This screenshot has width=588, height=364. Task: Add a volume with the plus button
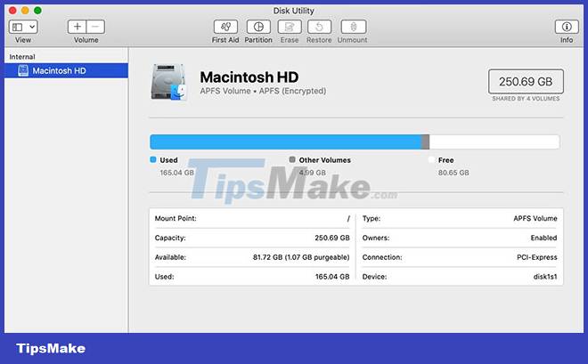point(78,27)
